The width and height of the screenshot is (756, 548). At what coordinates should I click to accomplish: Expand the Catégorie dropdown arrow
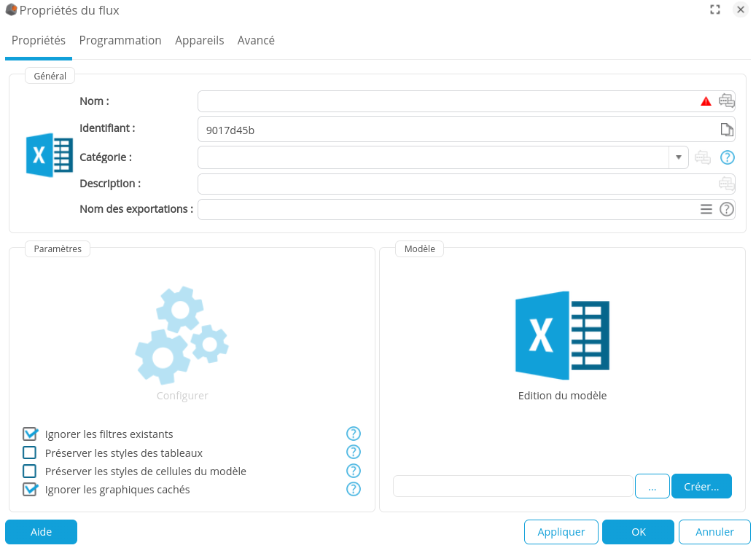678,157
